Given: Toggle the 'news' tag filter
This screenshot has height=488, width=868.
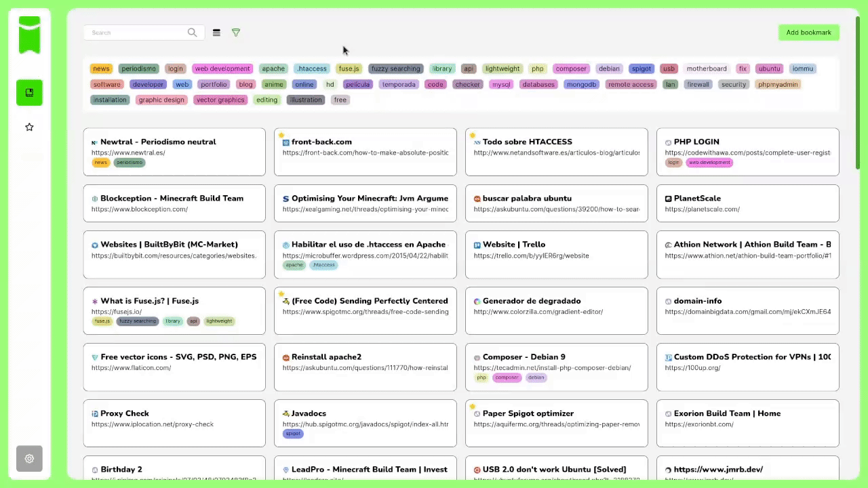Looking at the screenshot, I should tap(101, 68).
